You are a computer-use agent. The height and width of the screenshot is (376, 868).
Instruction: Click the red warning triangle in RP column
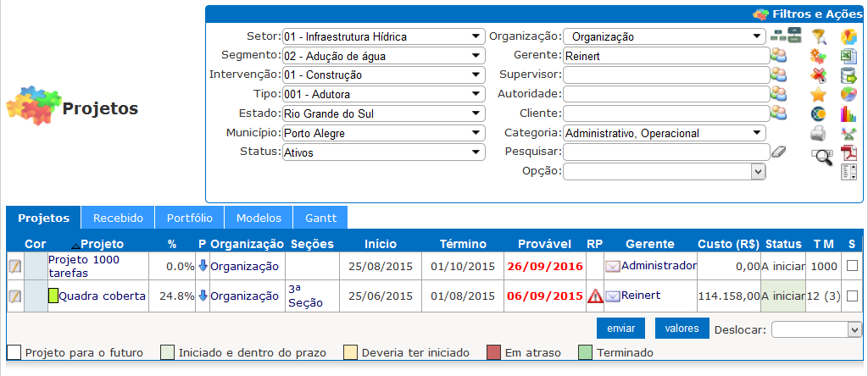596,296
